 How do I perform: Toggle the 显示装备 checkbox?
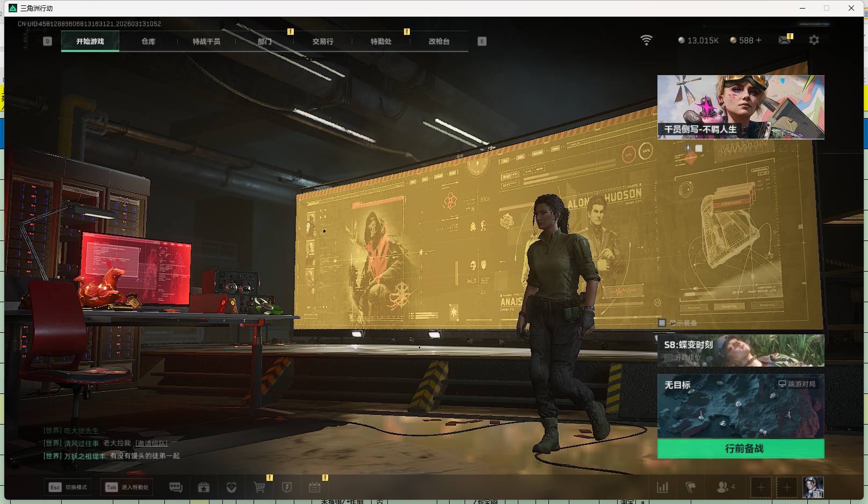[662, 323]
